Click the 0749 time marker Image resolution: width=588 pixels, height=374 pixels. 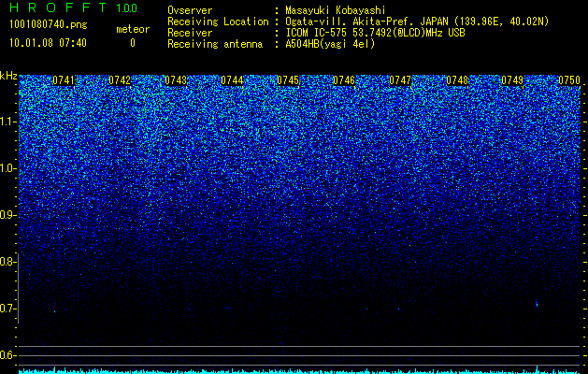(x=512, y=80)
